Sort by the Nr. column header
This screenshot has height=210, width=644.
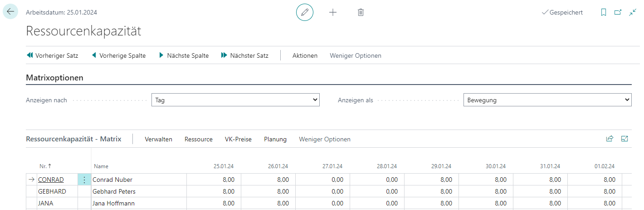point(45,166)
